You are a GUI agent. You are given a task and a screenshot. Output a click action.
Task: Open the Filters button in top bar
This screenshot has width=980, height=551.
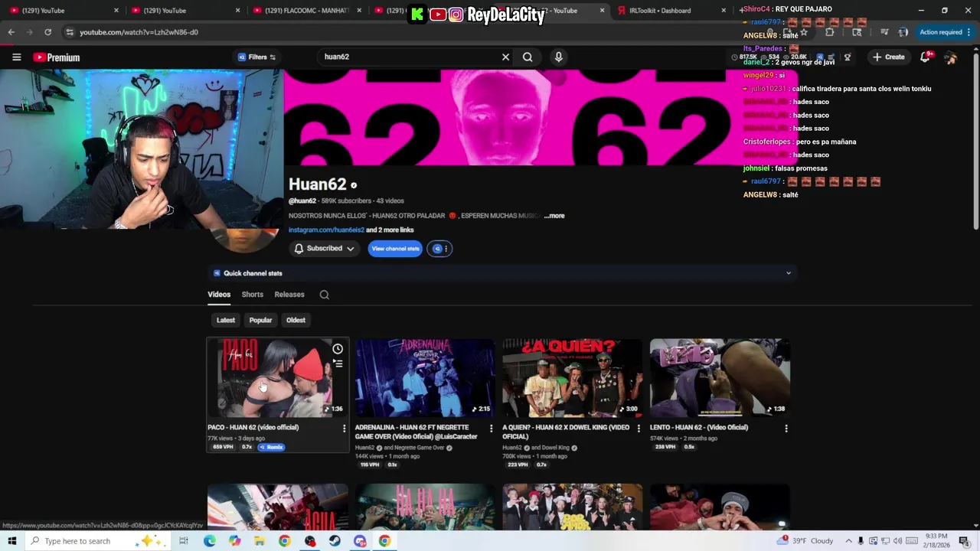[x=256, y=57]
